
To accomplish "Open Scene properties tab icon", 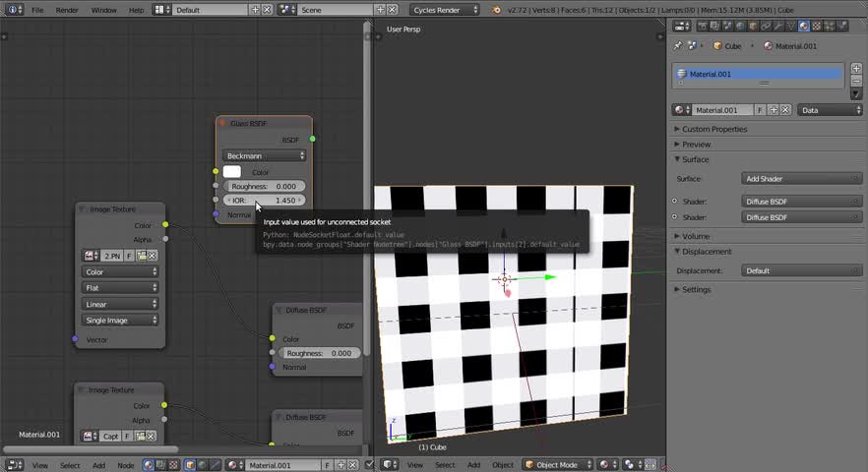I will pyautogui.click(x=727, y=26).
